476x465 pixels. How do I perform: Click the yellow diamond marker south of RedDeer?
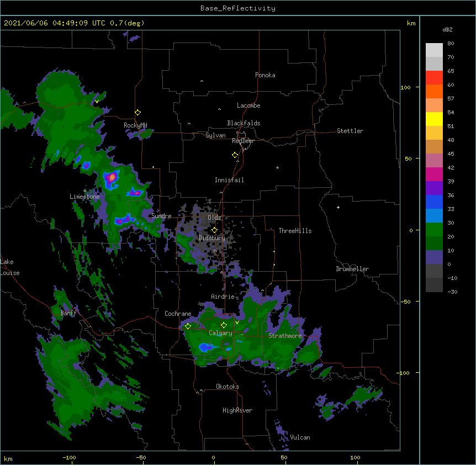point(235,155)
